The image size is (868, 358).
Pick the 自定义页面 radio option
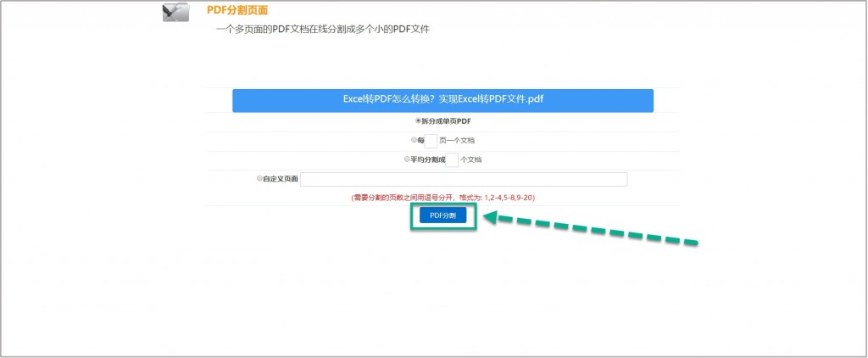tap(259, 178)
